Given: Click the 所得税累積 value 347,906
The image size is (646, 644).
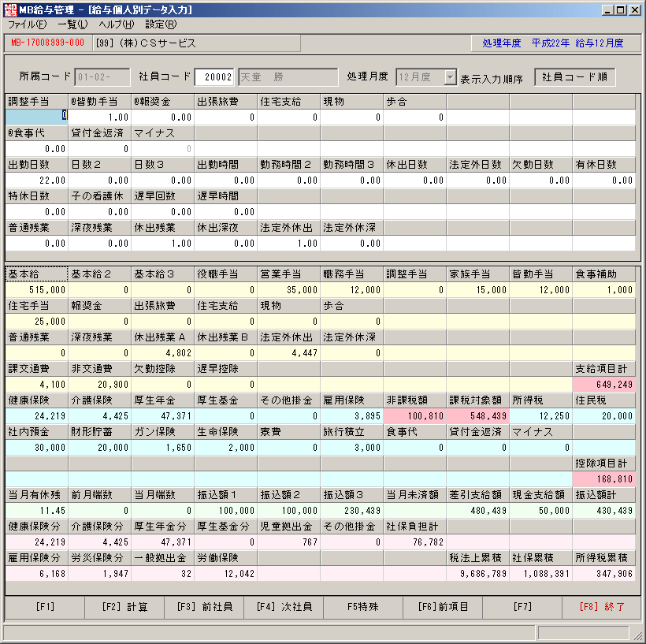Looking at the screenshot, I should 604,574.
